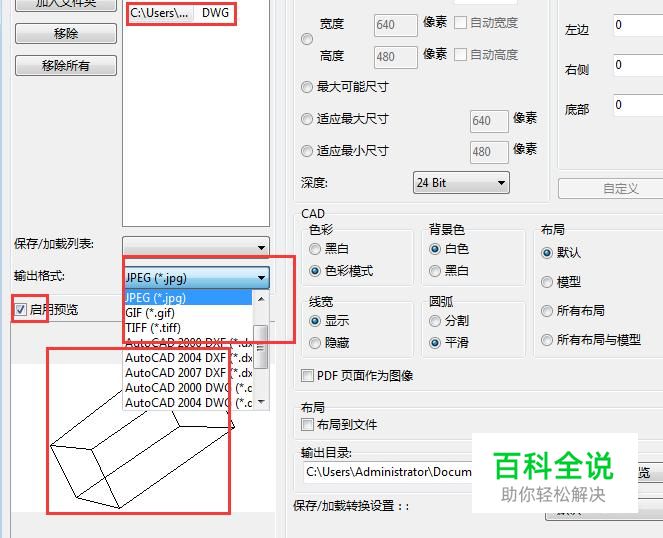Click format list scrollbar thumb
The image size is (663, 538).
coord(261,347)
